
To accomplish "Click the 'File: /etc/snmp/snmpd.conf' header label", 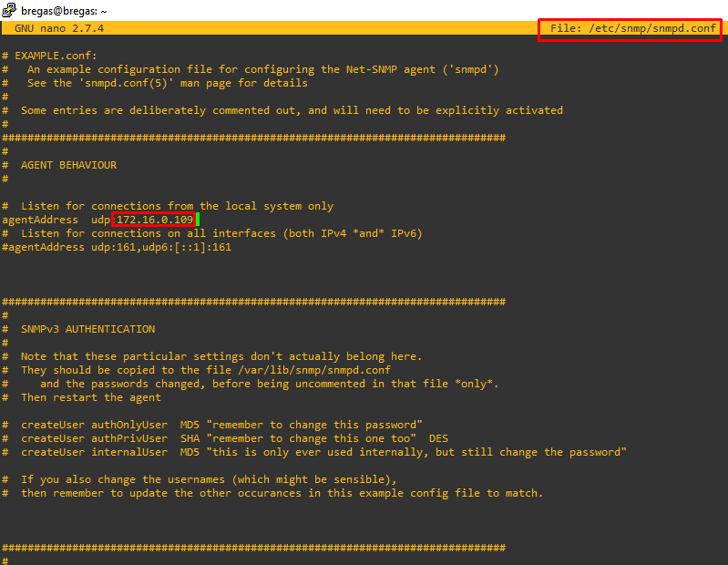I will (x=633, y=28).
